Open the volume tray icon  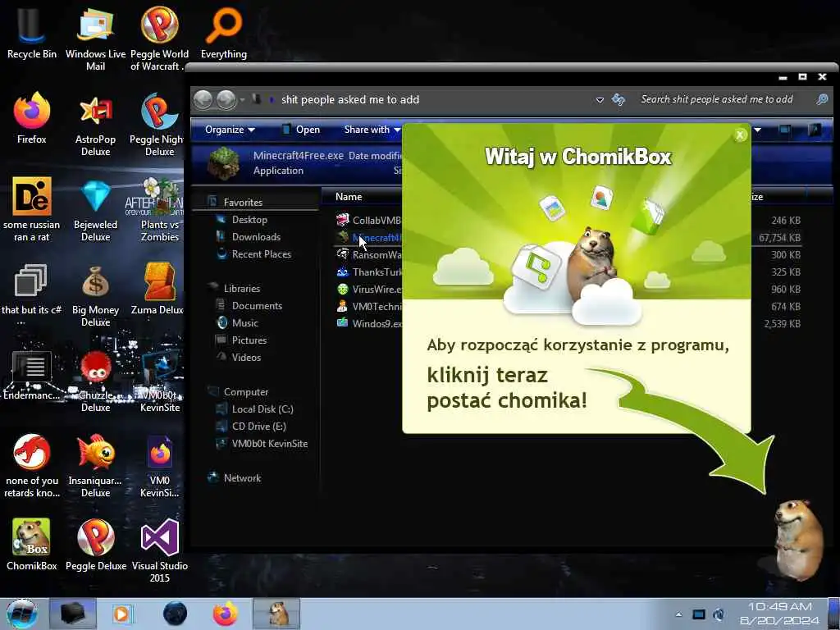[x=719, y=614]
